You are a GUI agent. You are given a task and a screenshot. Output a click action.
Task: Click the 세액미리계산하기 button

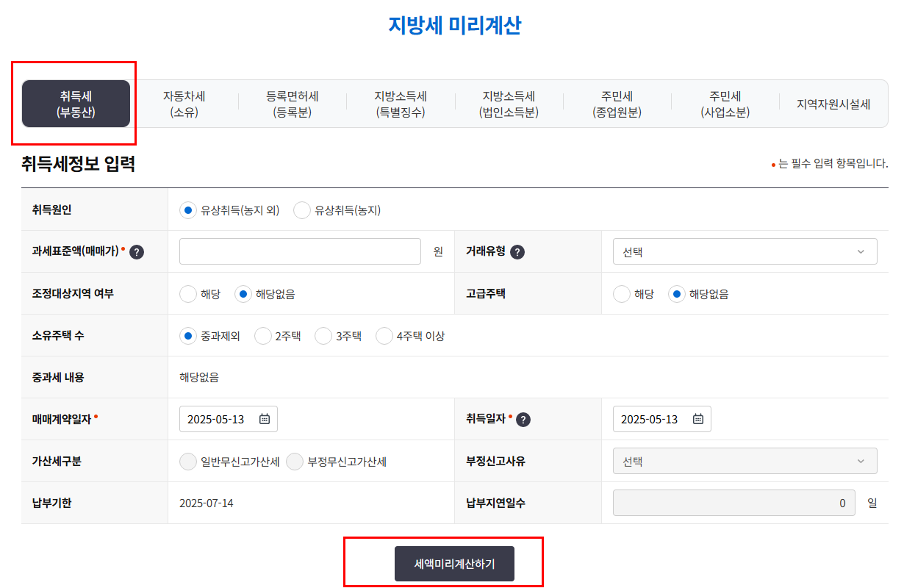point(454,564)
